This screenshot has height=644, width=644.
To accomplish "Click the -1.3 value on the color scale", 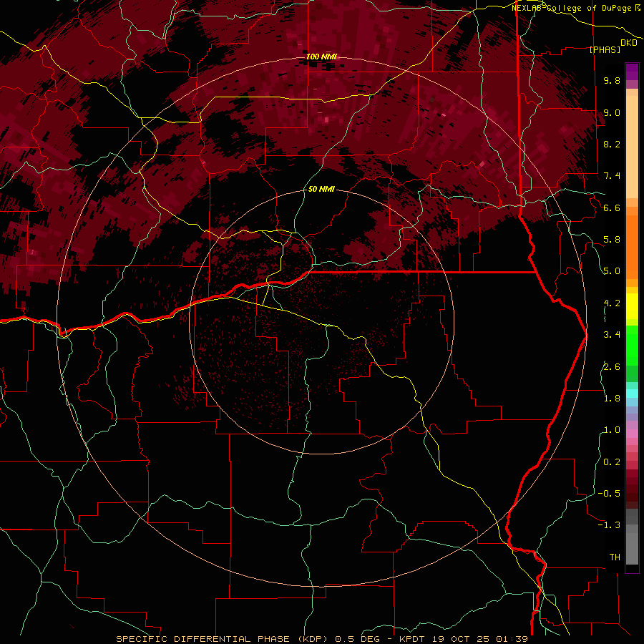I will coord(609,525).
